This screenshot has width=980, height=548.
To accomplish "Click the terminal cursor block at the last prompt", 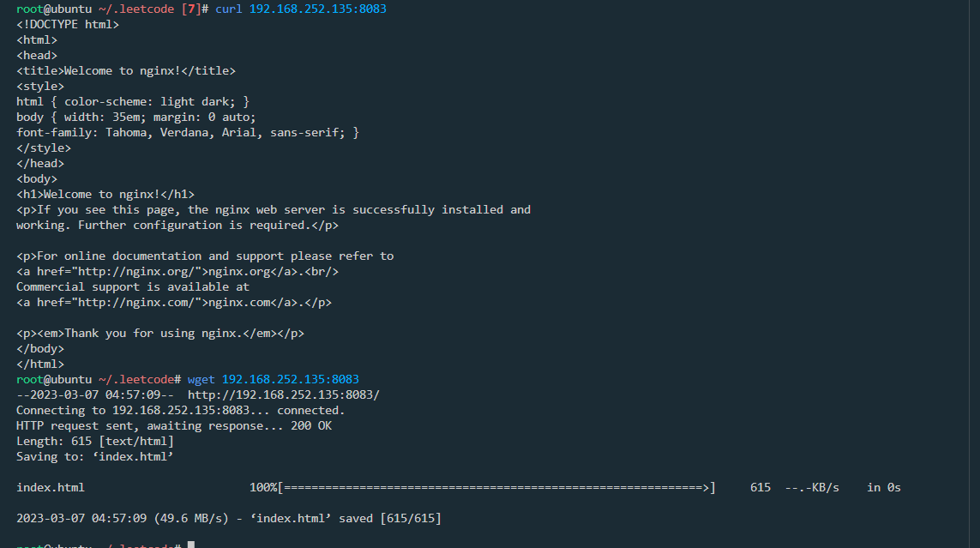I will click(191, 545).
